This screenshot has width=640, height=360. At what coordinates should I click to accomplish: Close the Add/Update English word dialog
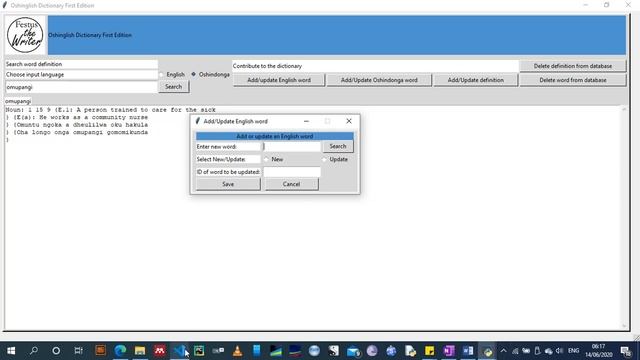349,121
